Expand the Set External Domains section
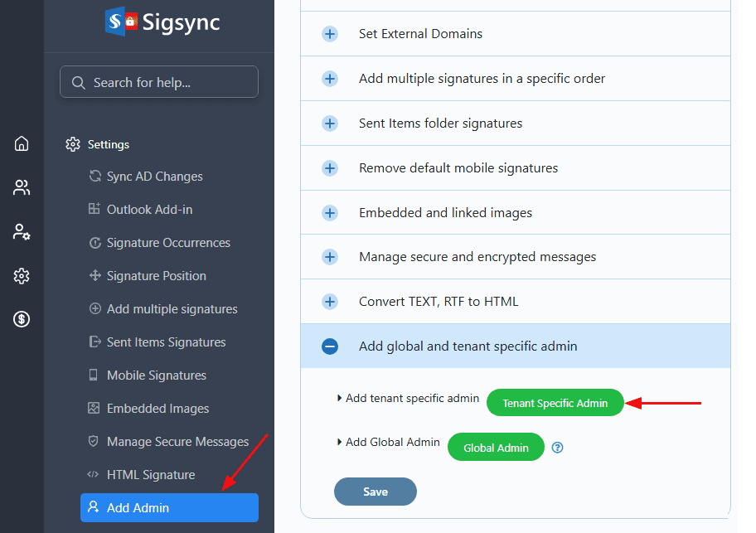 330,34
